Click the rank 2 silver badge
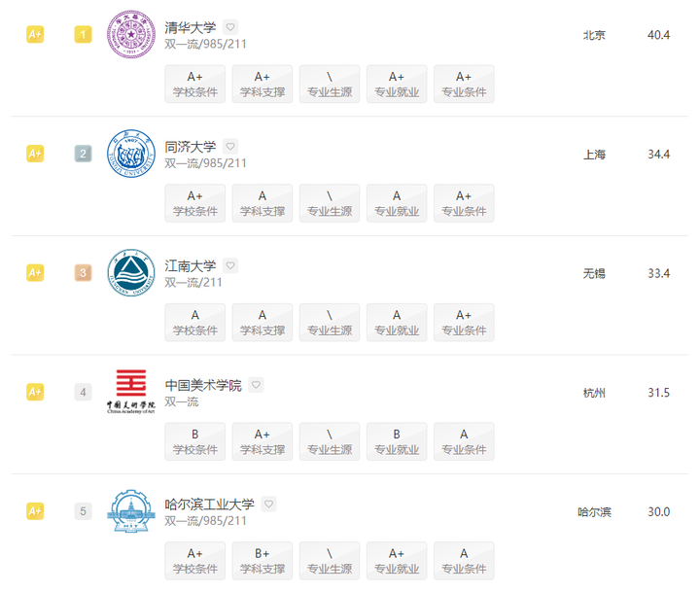Image resolution: width=700 pixels, height=592 pixels. click(83, 154)
